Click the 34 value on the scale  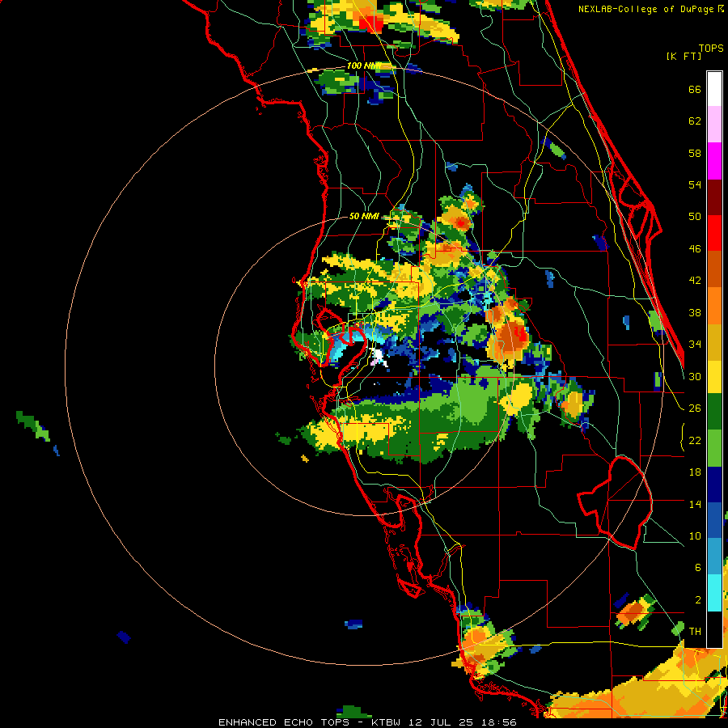pos(695,345)
